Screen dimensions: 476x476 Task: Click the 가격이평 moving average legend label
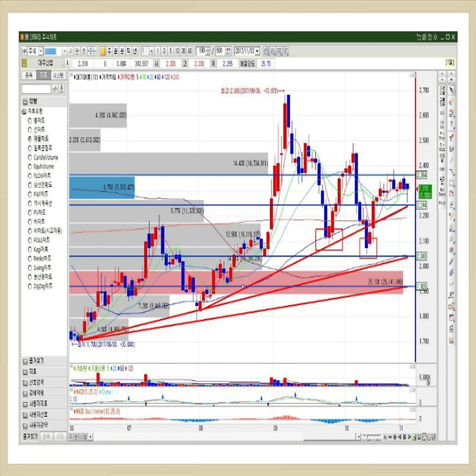[x=127, y=77]
